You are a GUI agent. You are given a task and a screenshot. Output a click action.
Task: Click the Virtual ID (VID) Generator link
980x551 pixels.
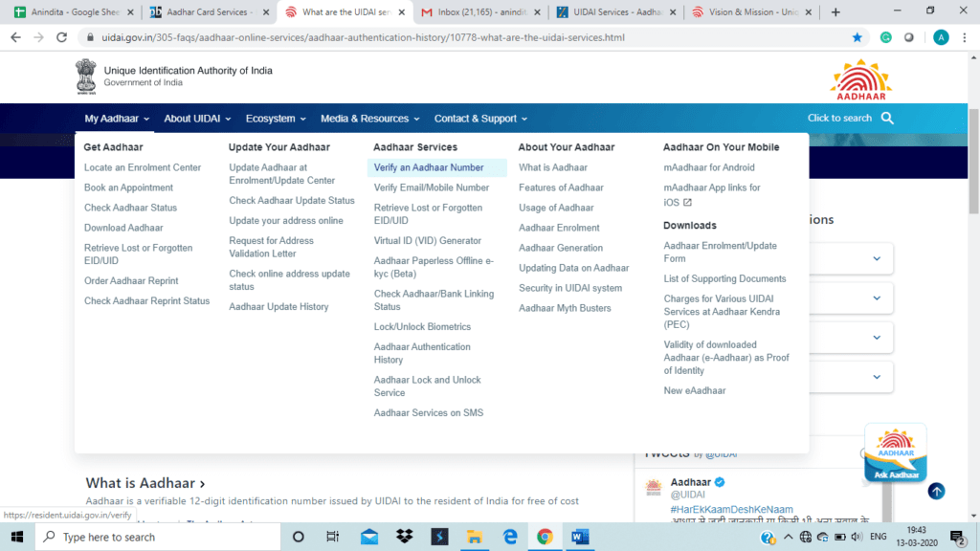tap(427, 241)
